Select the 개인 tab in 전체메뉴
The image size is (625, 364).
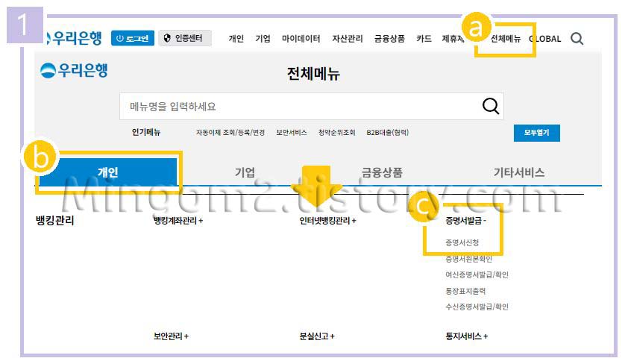pyautogui.click(x=108, y=172)
